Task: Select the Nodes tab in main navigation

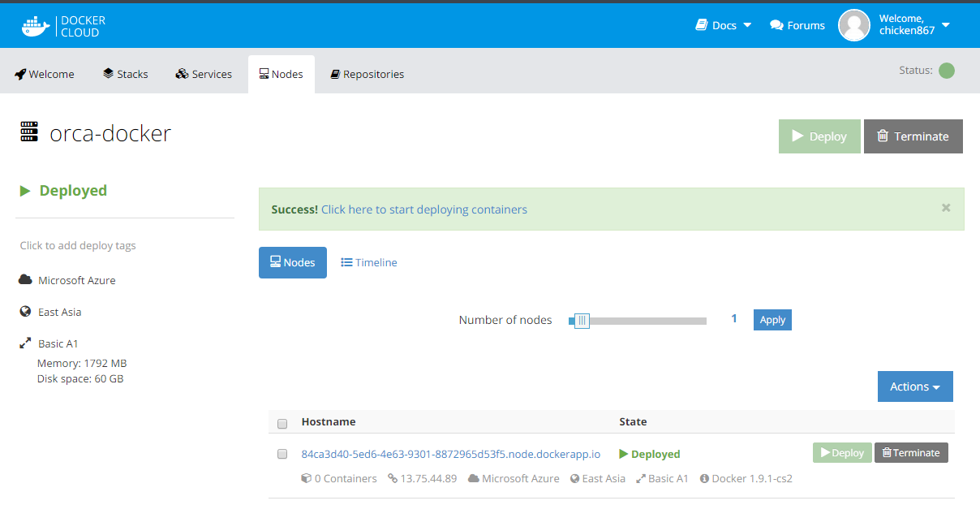Action: [282, 74]
